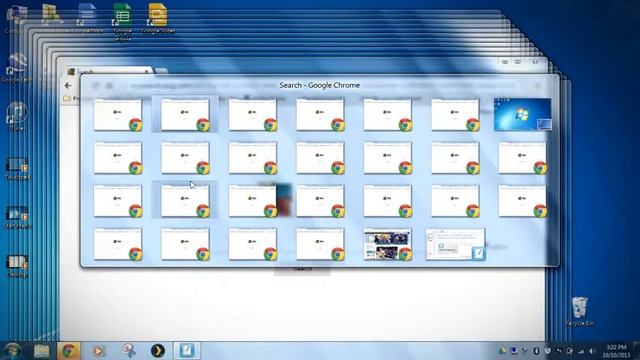Open new tab button beside Search tab
Viewport: 640px width, 360px height.
click(161, 71)
